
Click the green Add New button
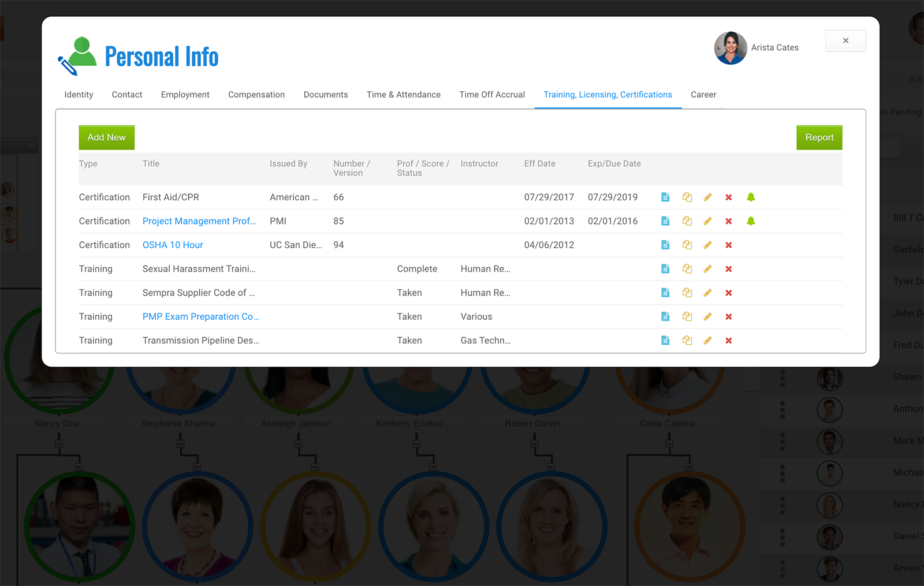point(107,137)
